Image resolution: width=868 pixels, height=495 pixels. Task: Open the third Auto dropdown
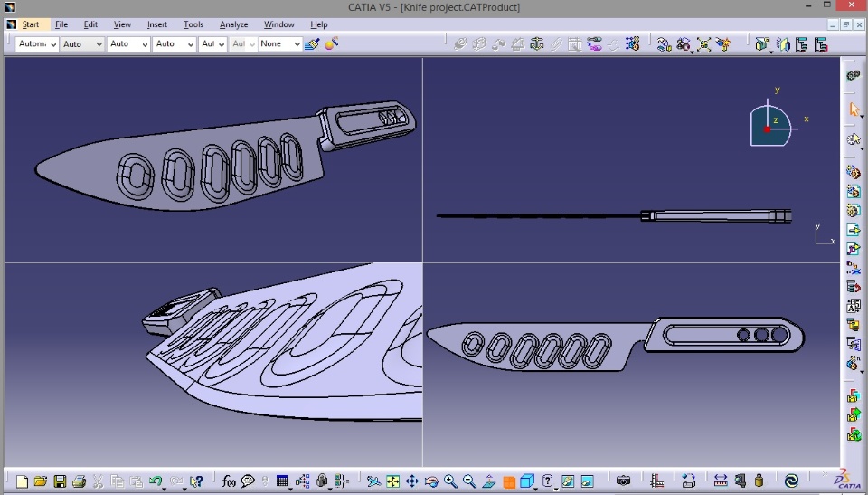click(x=128, y=43)
